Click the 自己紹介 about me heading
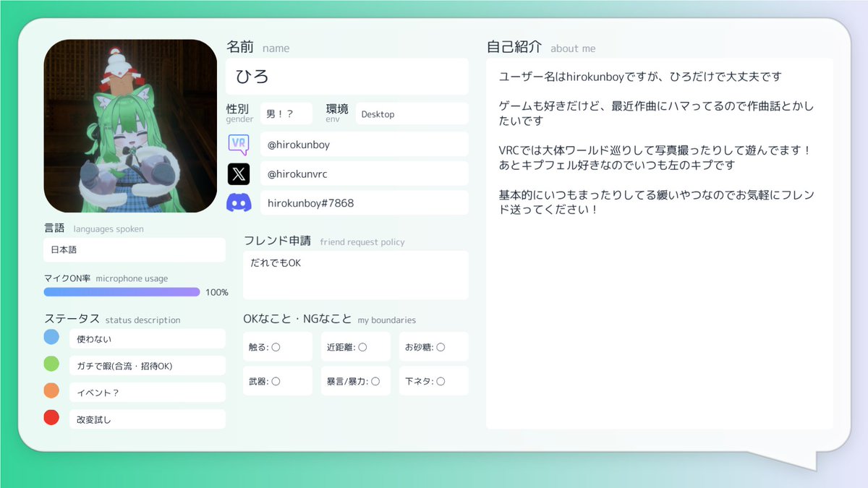The image size is (868, 488). pos(541,47)
